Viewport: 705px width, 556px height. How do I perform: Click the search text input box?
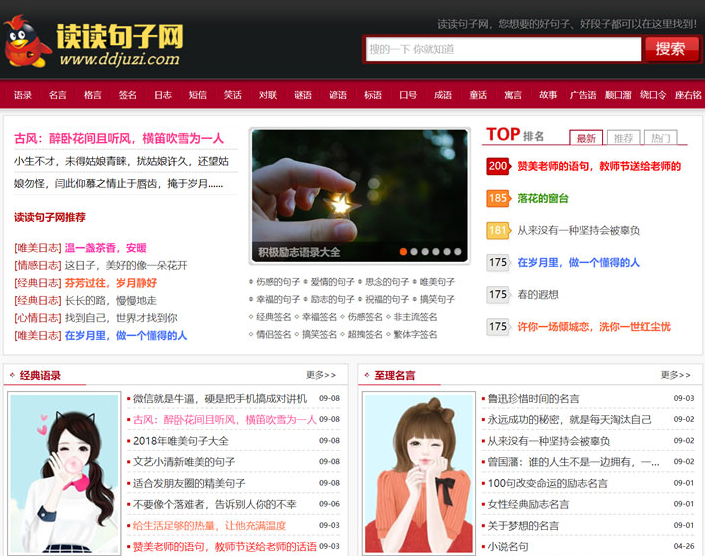pyautogui.click(x=503, y=49)
